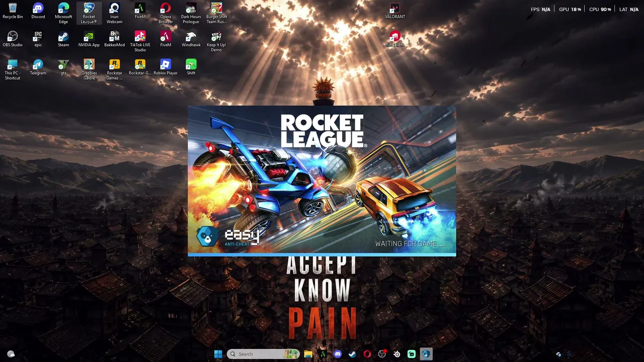Image resolution: width=644 pixels, height=362 pixels.
Task: Select the Burger Shift Team Rush icon
Action: [216, 13]
